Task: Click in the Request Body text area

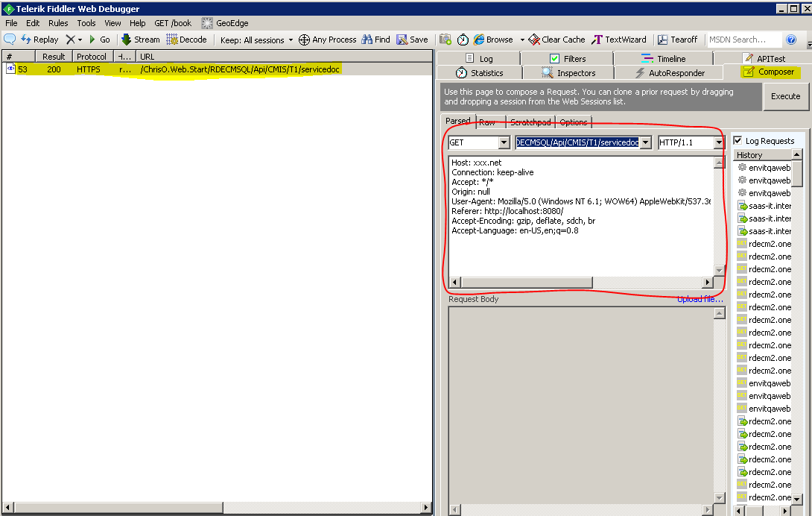Action: [581, 406]
